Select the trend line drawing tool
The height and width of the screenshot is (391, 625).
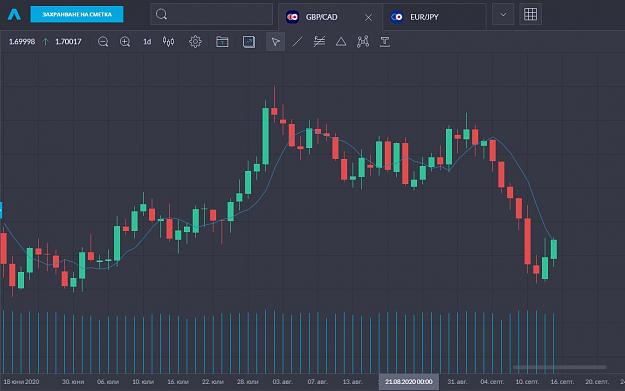pyautogui.click(x=297, y=41)
